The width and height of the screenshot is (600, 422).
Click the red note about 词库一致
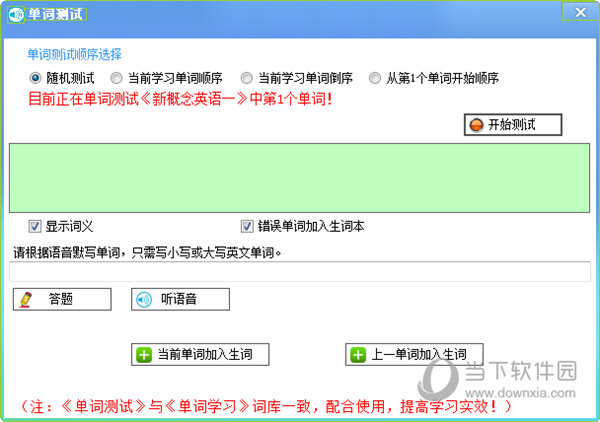coord(266,406)
